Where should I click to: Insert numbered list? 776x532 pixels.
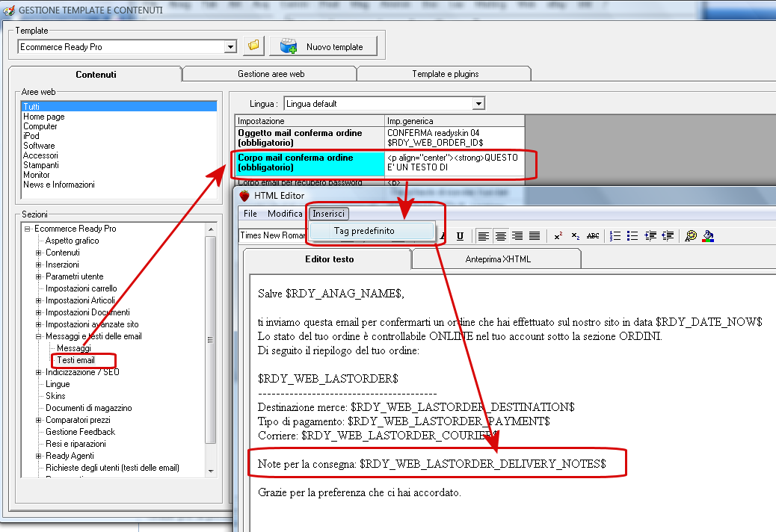615,236
